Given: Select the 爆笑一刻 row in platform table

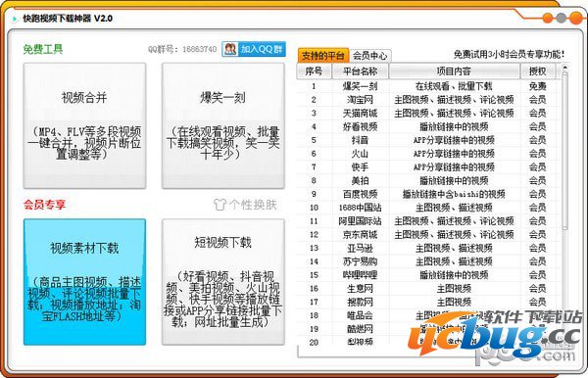Looking at the screenshot, I should pos(427,86).
